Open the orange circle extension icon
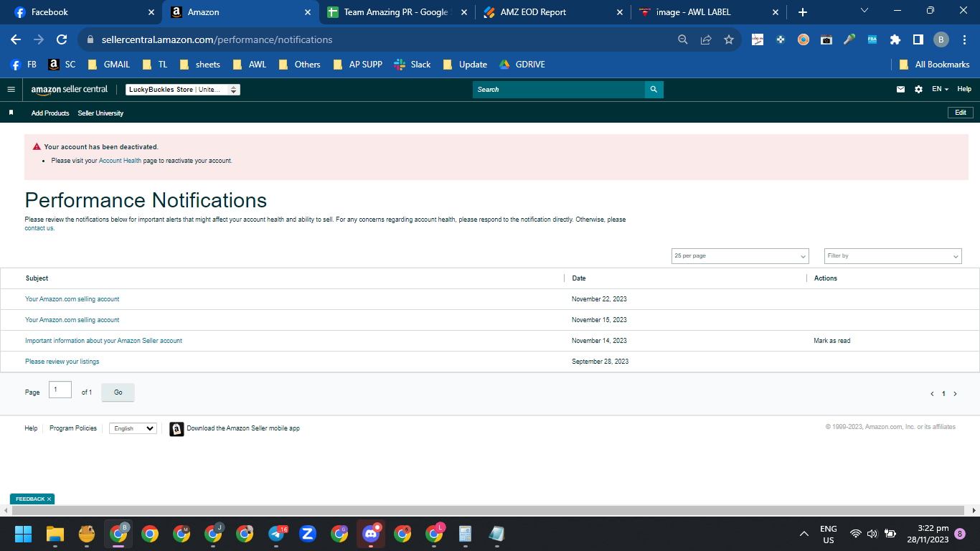This screenshot has width=980, height=551. click(x=804, y=39)
